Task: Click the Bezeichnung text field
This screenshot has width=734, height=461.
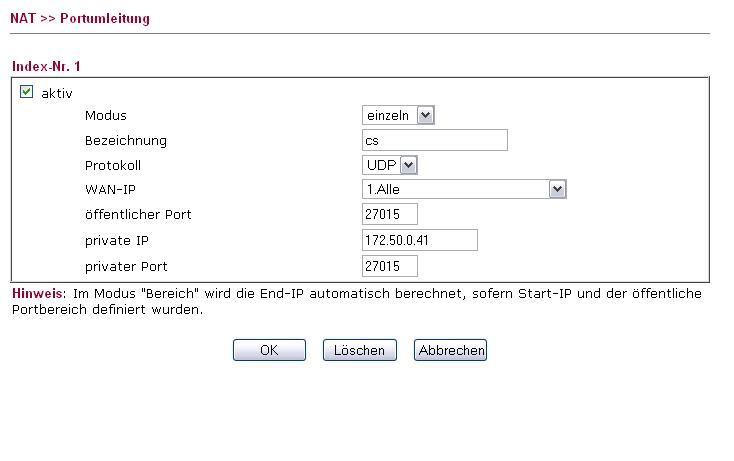Action: (435, 140)
